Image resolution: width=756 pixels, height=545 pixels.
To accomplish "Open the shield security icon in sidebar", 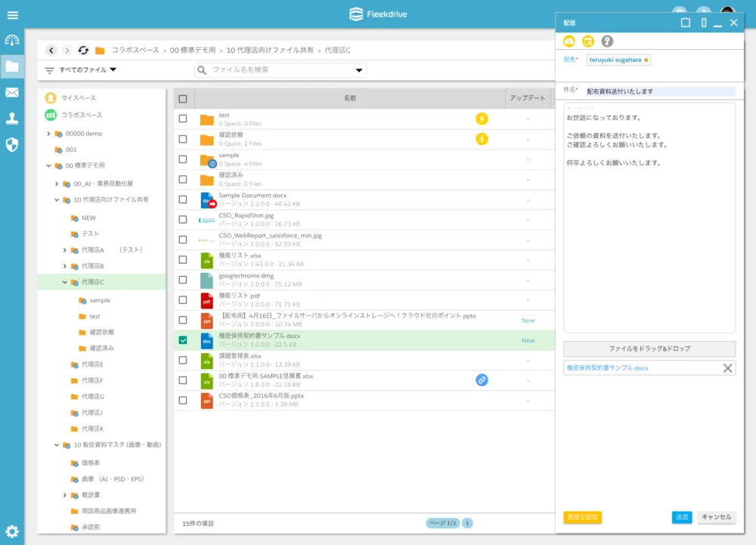I will [12, 144].
